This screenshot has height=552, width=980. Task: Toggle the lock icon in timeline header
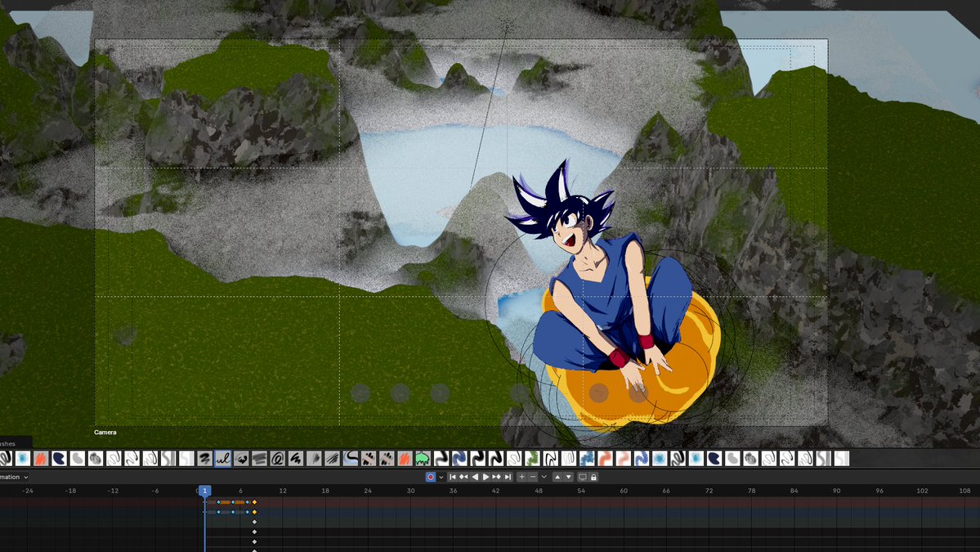[x=593, y=477]
